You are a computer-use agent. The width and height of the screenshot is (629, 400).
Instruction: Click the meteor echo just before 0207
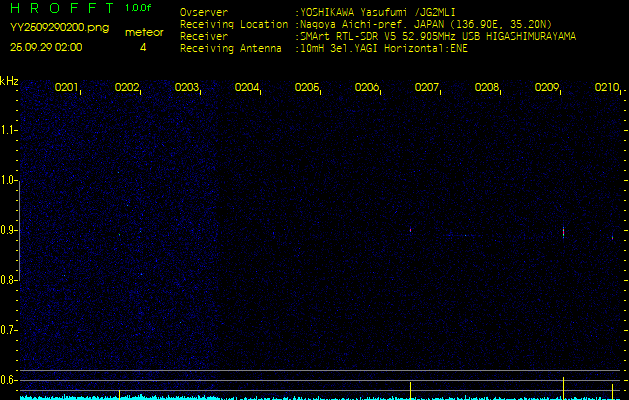click(x=410, y=230)
